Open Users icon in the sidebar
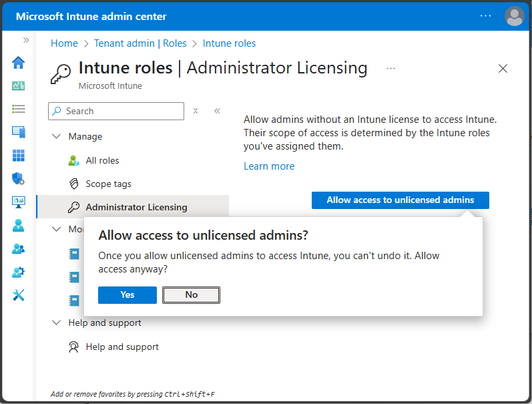Viewport: 532px width, 404px height. tap(18, 226)
